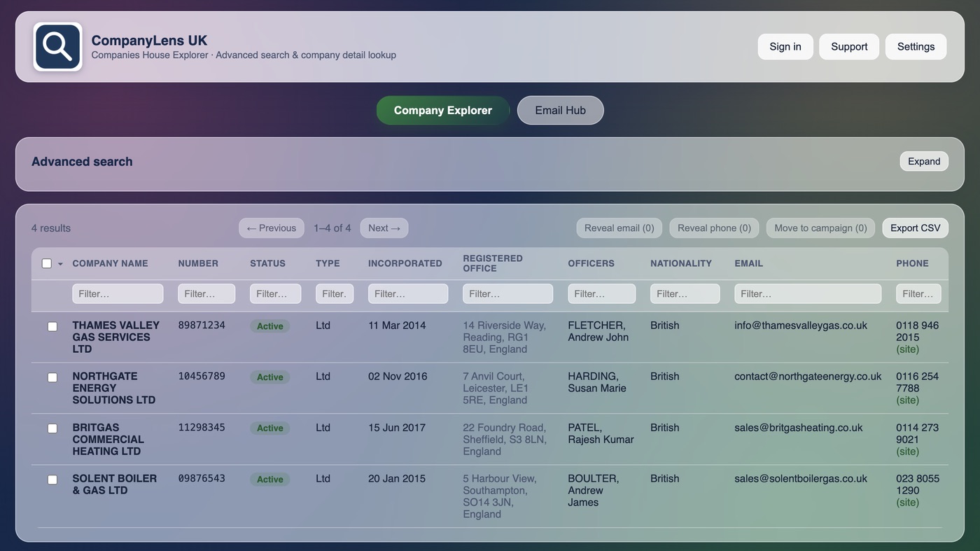Click the (site) link under 023 8055 1290
This screenshot has height=551, width=980.
tap(908, 503)
